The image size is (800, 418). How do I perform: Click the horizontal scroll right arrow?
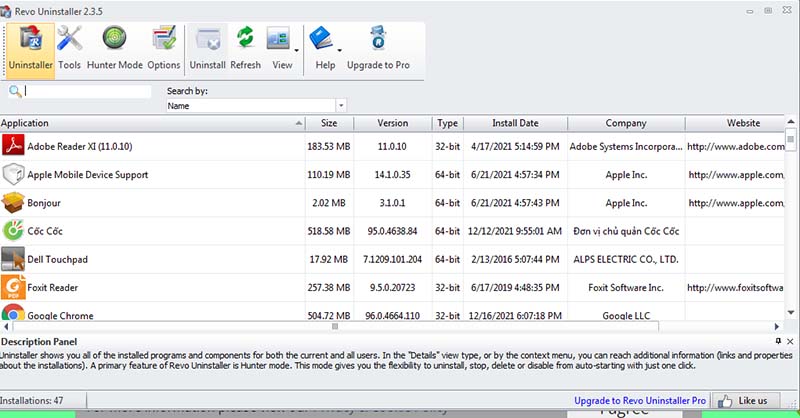(x=777, y=326)
